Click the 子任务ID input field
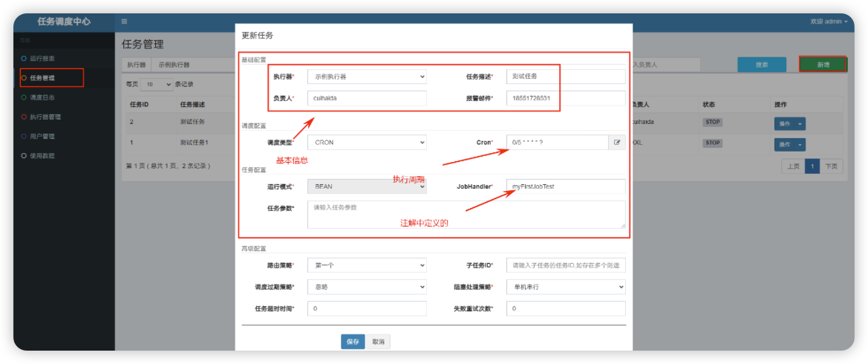Screen dimensions: 868x364 point(566,265)
